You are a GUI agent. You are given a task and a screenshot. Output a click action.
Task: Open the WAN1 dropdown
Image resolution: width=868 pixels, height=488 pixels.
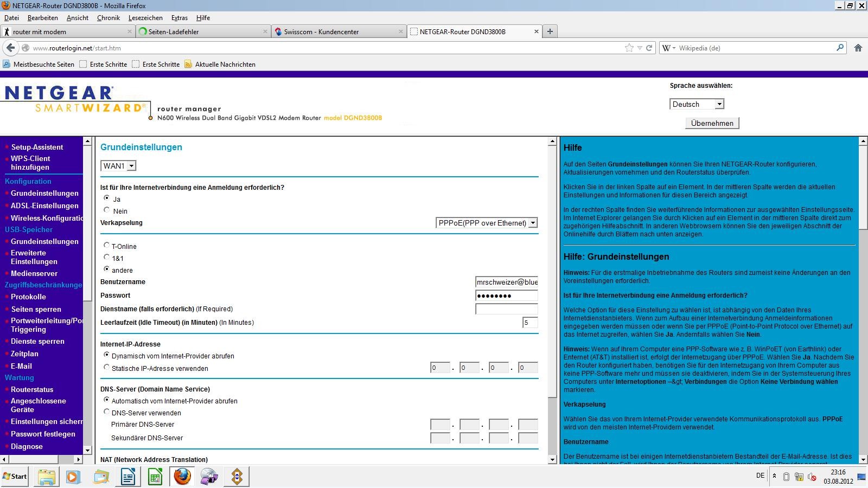(118, 166)
